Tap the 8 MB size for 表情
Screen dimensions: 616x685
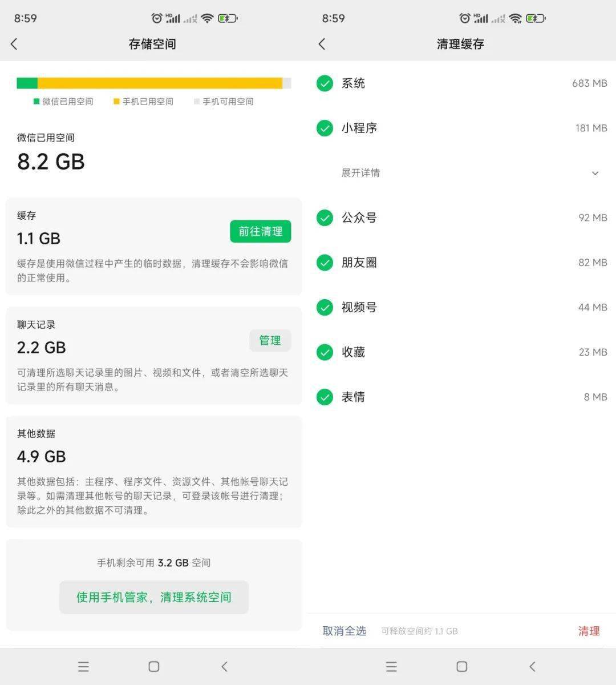[595, 397]
